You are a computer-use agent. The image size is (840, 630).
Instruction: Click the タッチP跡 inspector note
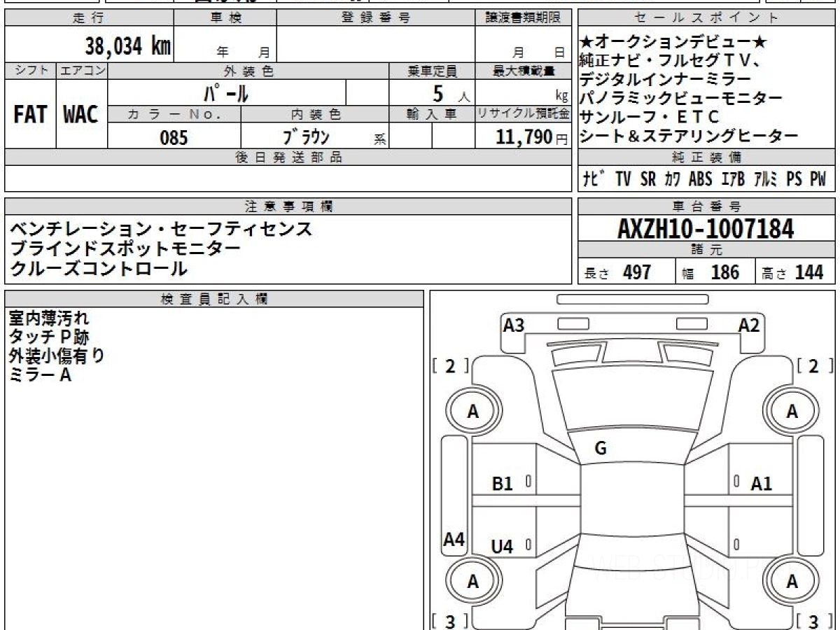[x=49, y=337]
